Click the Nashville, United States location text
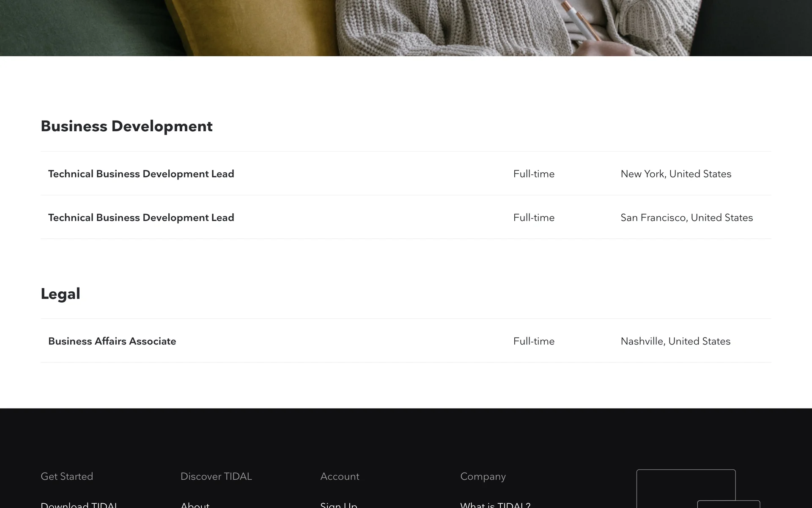 (x=675, y=341)
